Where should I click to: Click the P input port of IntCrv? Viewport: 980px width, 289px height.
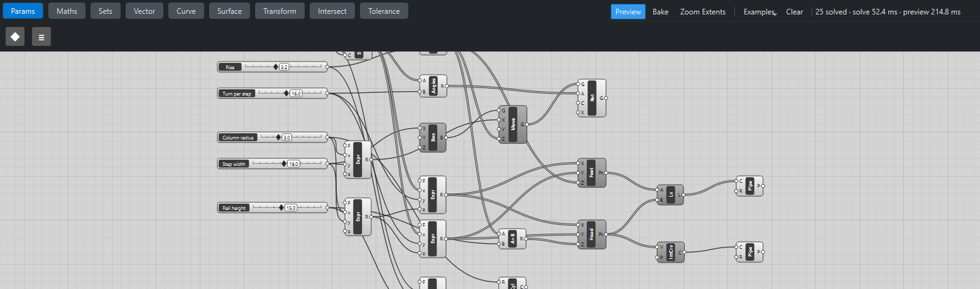pos(658,257)
